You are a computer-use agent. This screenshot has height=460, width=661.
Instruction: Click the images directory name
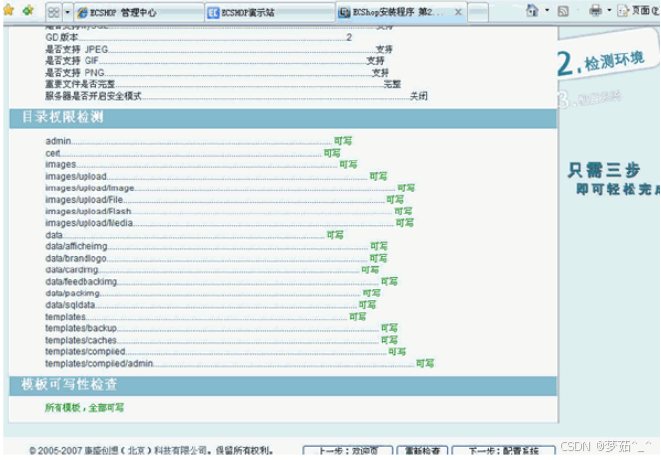tap(61, 164)
